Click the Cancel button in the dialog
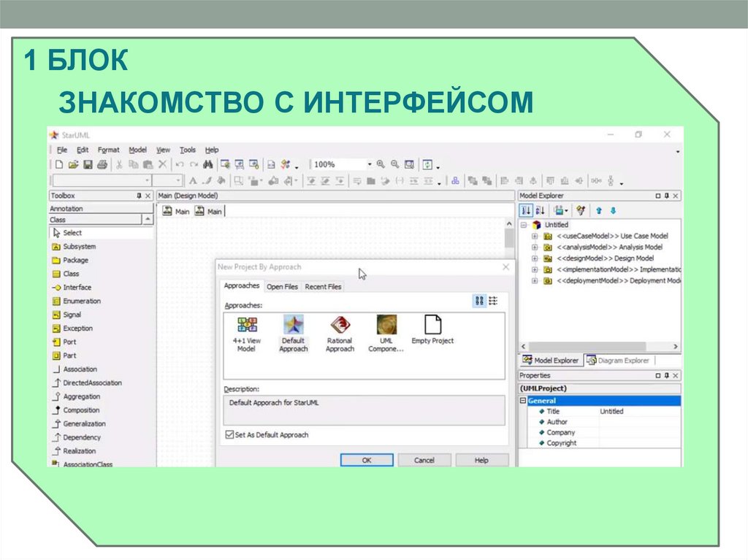Screen dimensions: 748x560 pyautogui.click(x=424, y=460)
